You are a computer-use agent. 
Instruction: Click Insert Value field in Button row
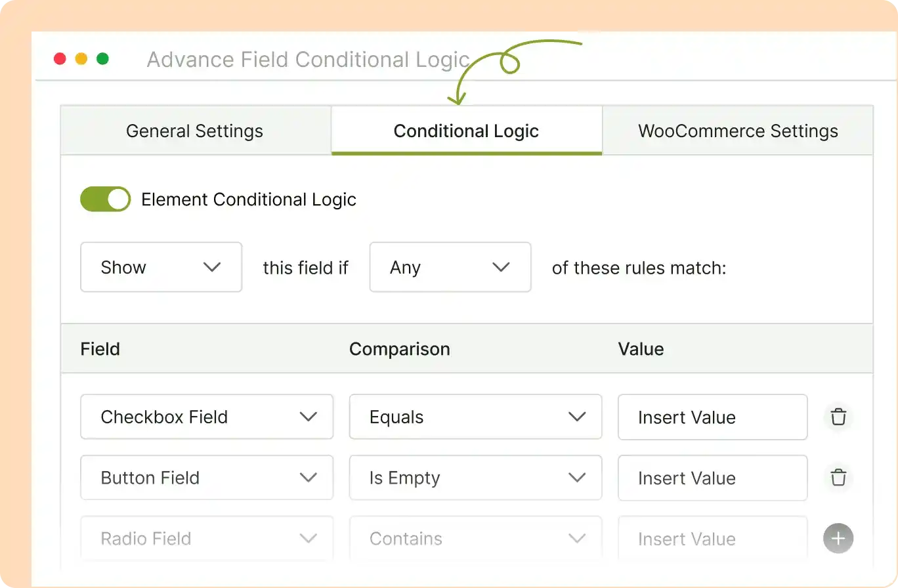tap(712, 478)
